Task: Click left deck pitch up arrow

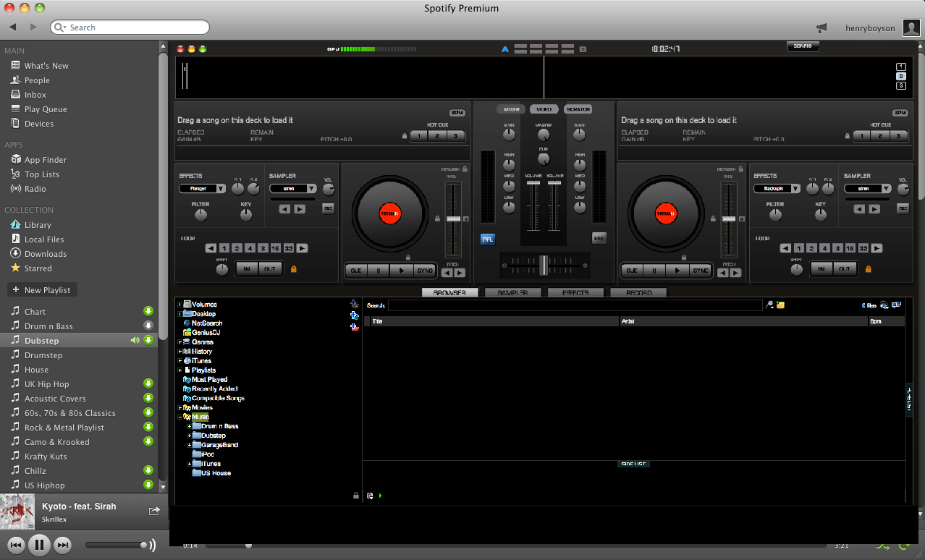Action: tap(460, 273)
